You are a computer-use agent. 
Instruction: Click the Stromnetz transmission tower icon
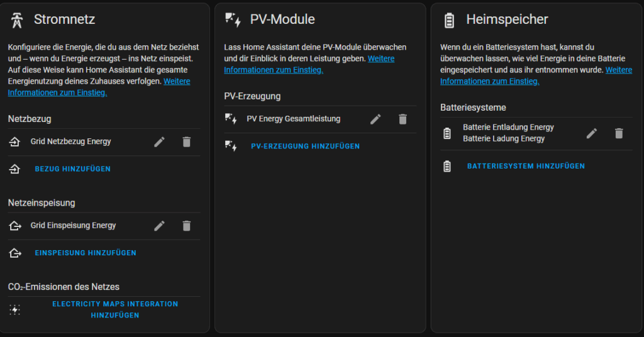17,20
